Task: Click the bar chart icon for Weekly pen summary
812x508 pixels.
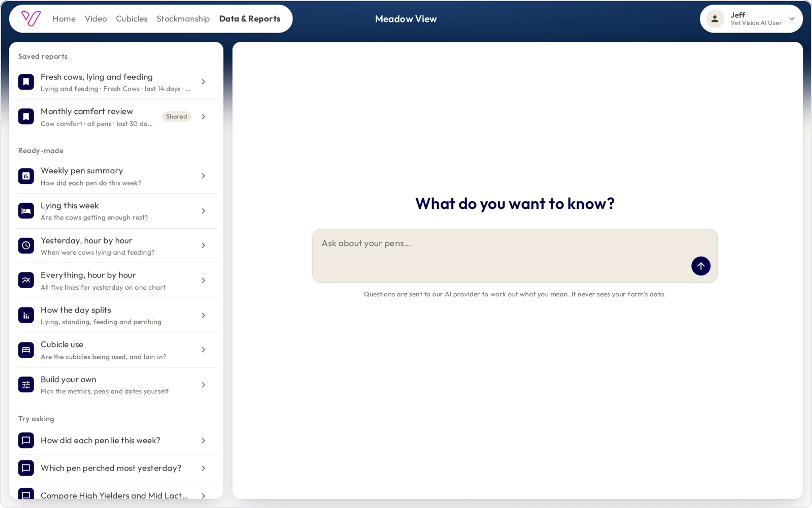Action: pos(26,176)
